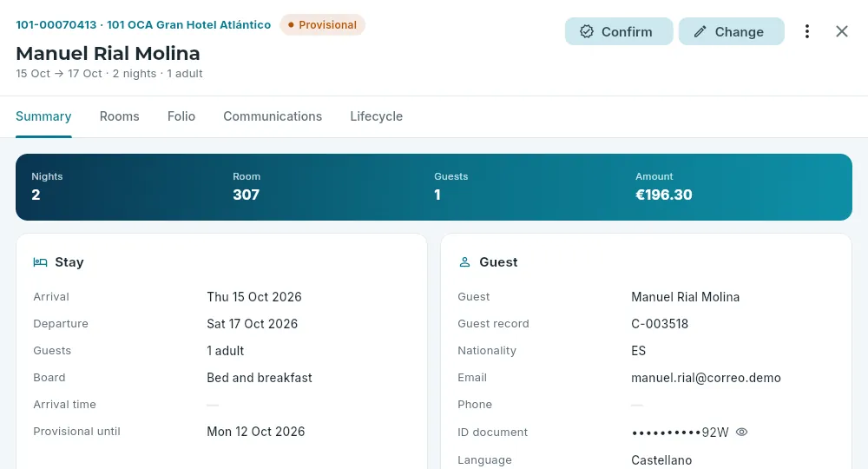Click the date summary line under the name
This screenshot has height=469, width=868.
[109, 74]
